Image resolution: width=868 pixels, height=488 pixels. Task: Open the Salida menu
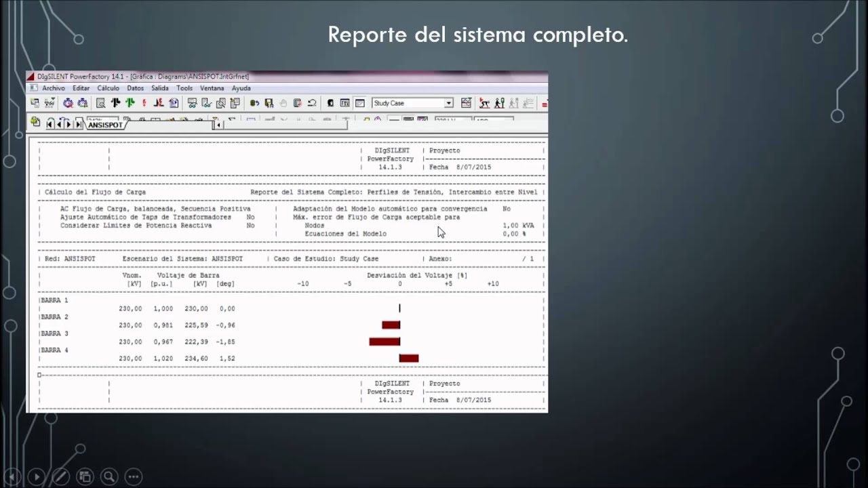pos(160,88)
